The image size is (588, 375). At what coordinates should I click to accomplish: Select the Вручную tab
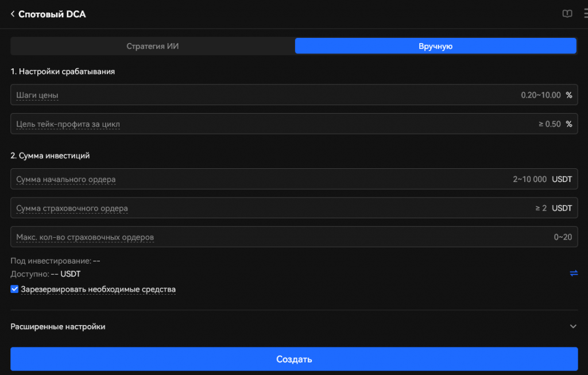[x=435, y=46]
